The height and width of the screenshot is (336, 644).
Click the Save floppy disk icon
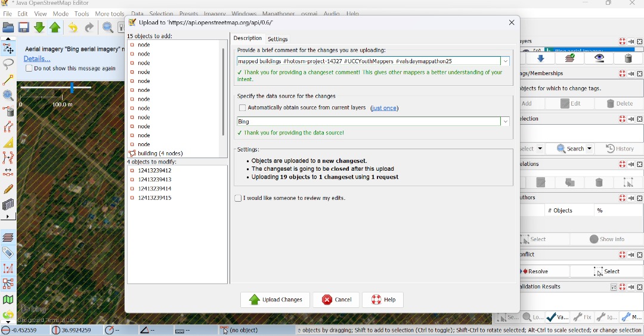click(23, 27)
